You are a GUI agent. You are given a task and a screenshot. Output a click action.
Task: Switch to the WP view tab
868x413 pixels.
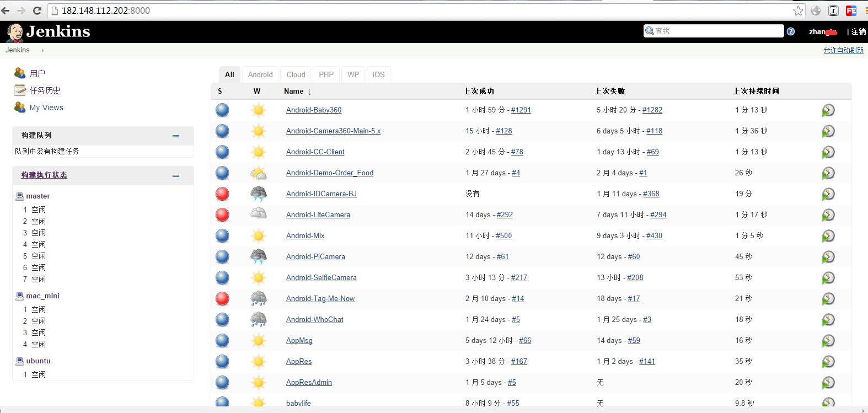click(353, 74)
